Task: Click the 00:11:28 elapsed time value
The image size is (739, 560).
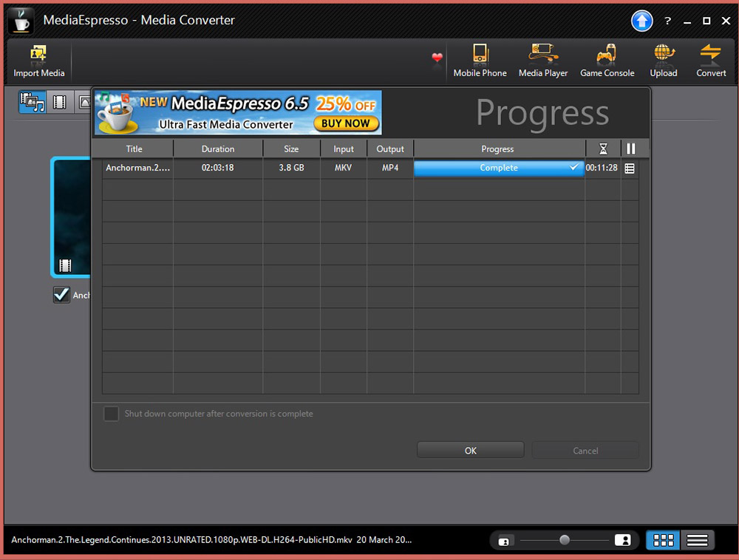Action: [x=602, y=168]
